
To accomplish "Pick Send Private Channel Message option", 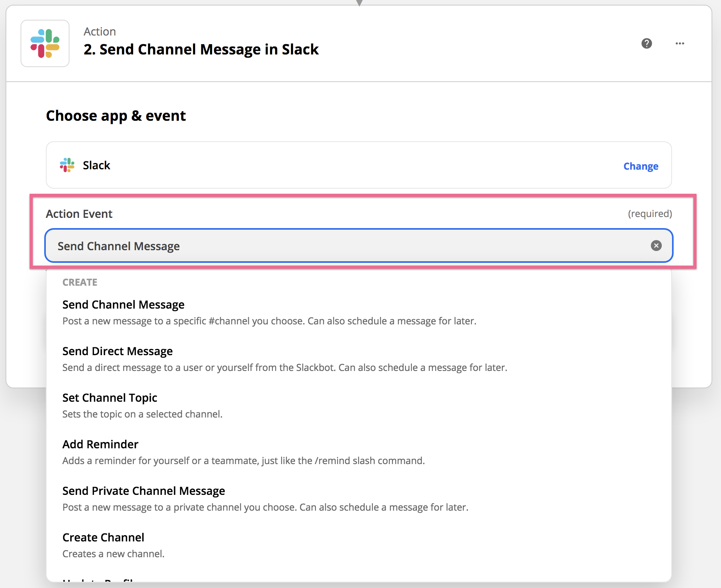I will (x=359, y=498).
